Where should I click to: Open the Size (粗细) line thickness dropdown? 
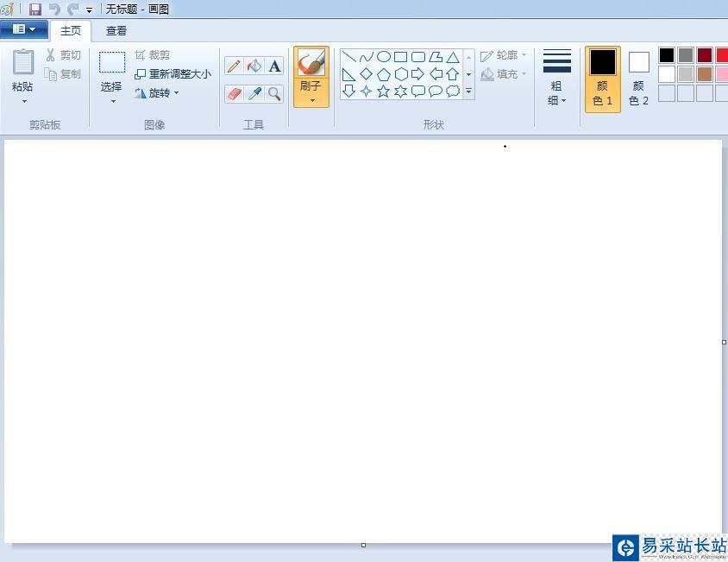[556, 77]
